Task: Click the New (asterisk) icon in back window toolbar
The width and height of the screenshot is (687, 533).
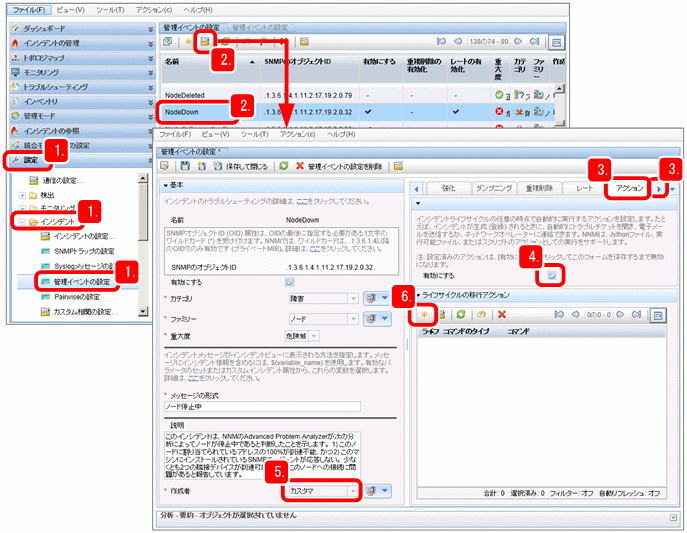Action: [x=188, y=42]
